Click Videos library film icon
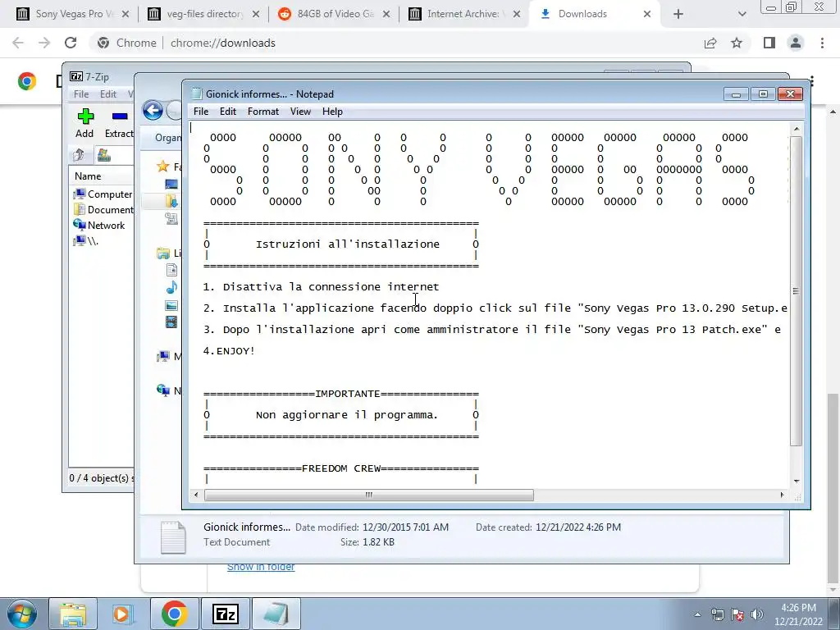The width and height of the screenshot is (840, 630). point(171,322)
